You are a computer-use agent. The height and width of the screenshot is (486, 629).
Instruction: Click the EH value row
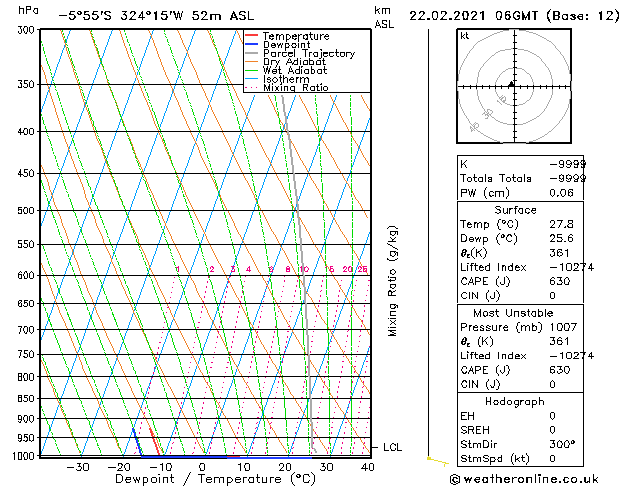click(x=520, y=416)
